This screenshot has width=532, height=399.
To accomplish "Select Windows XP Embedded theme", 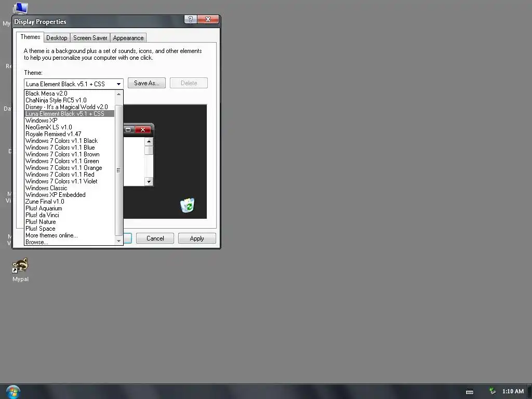I will point(70,195).
